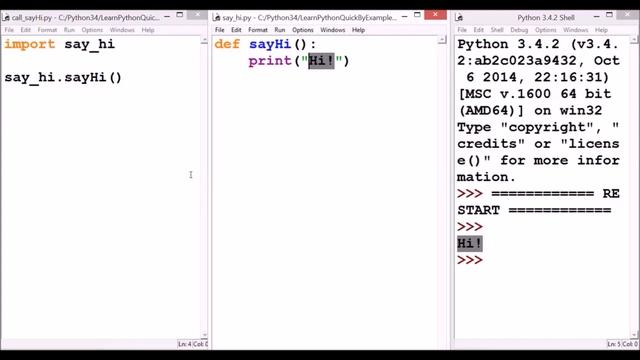640x360 pixels.
Task: Open Help menu in Python Shell window
Action: click(x=601, y=30)
